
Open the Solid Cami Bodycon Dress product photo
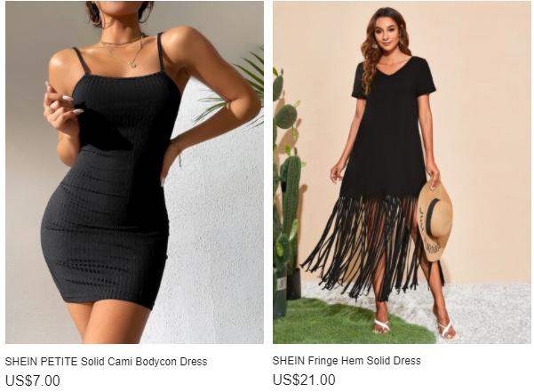[134, 172]
